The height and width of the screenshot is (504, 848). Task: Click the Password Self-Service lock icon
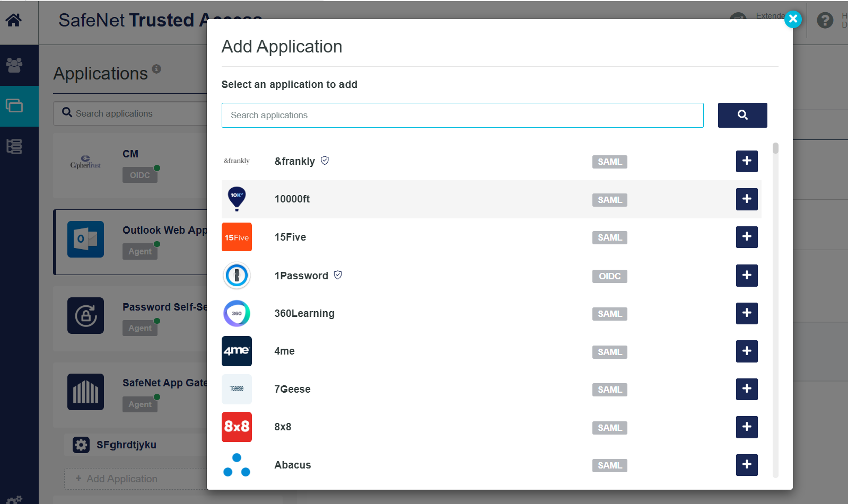(85, 315)
